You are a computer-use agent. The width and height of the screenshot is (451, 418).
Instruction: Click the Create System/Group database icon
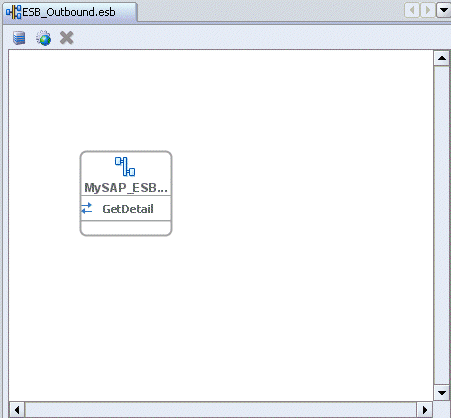19,38
